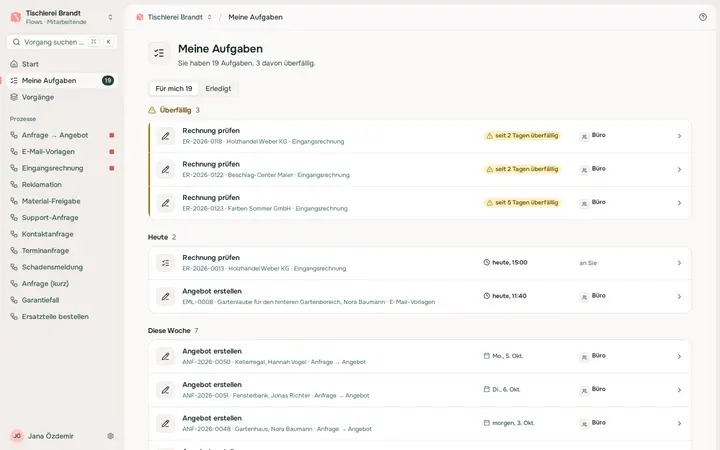The height and width of the screenshot is (450, 720).
Task: Click the Mo., 5. Okt. due date
Action: pyautogui.click(x=503, y=356)
